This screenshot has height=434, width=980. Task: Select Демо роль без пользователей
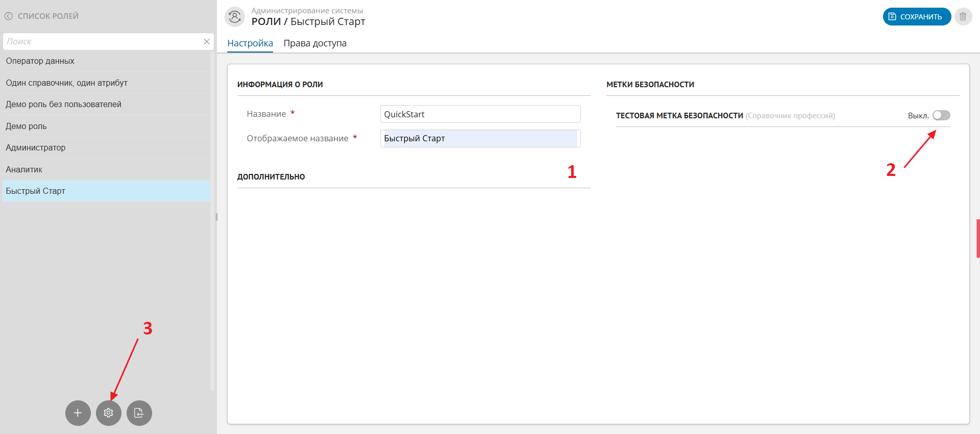[64, 105]
